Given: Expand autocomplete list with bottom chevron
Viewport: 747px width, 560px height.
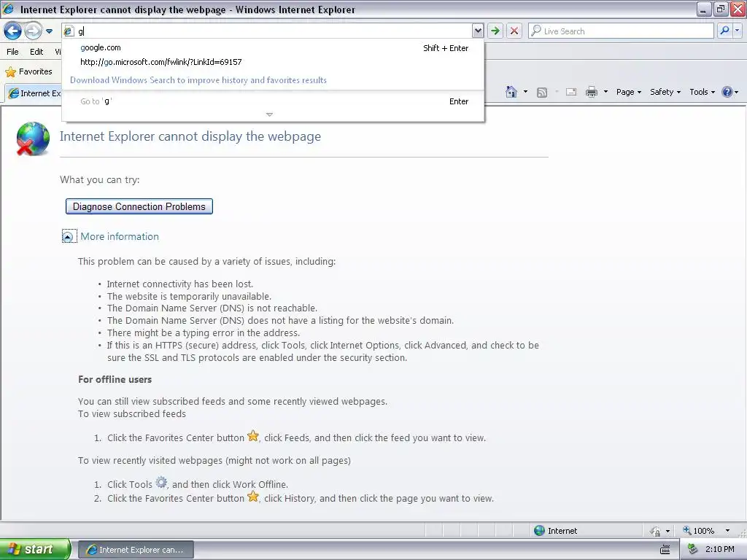Looking at the screenshot, I should click(x=270, y=114).
